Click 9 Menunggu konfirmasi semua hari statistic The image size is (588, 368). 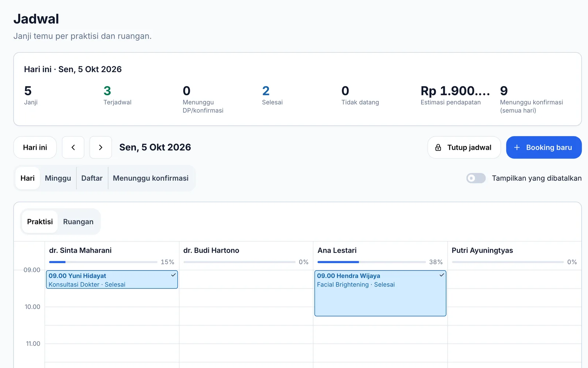[x=531, y=99]
